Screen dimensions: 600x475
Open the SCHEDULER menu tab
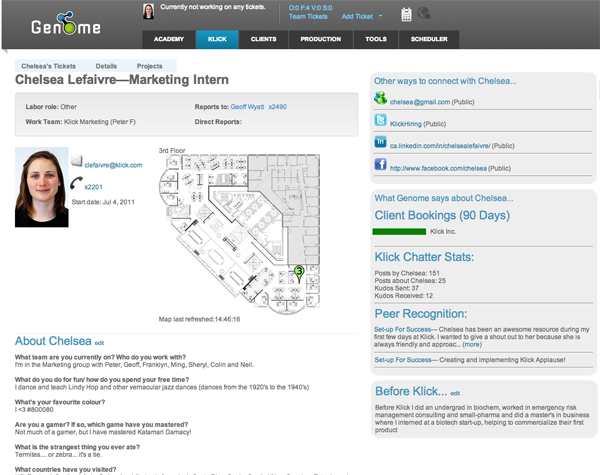click(429, 39)
